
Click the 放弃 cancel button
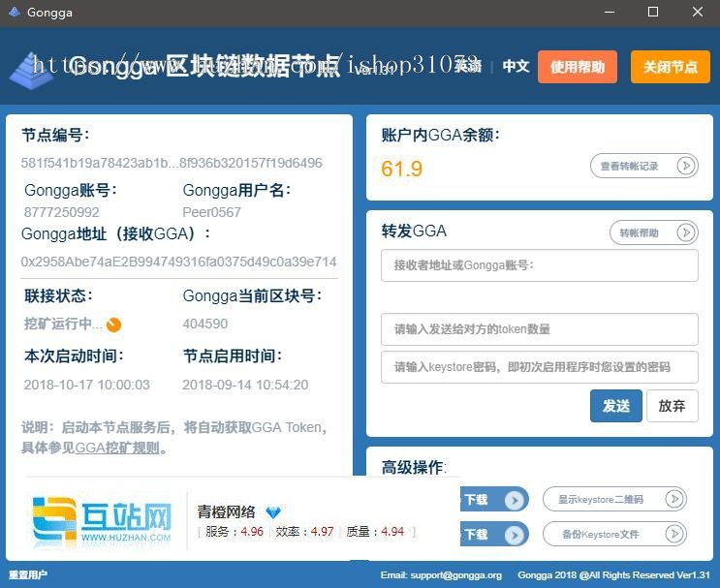(x=673, y=406)
